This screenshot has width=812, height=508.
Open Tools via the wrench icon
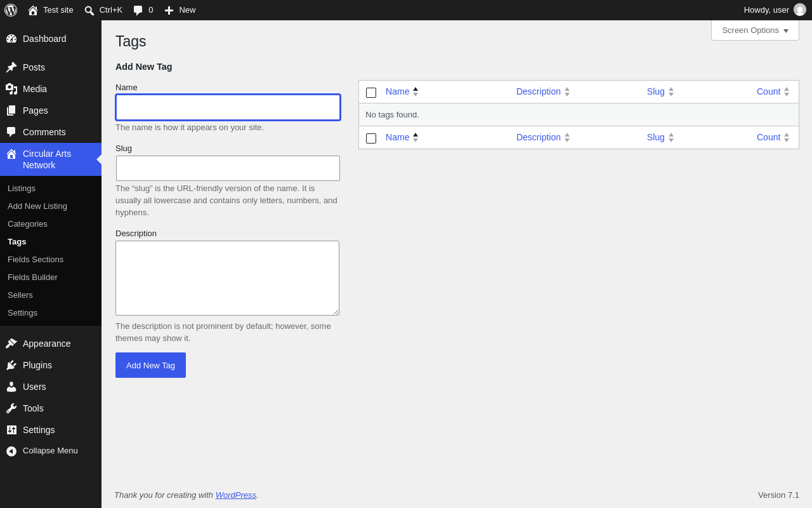coord(11,408)
